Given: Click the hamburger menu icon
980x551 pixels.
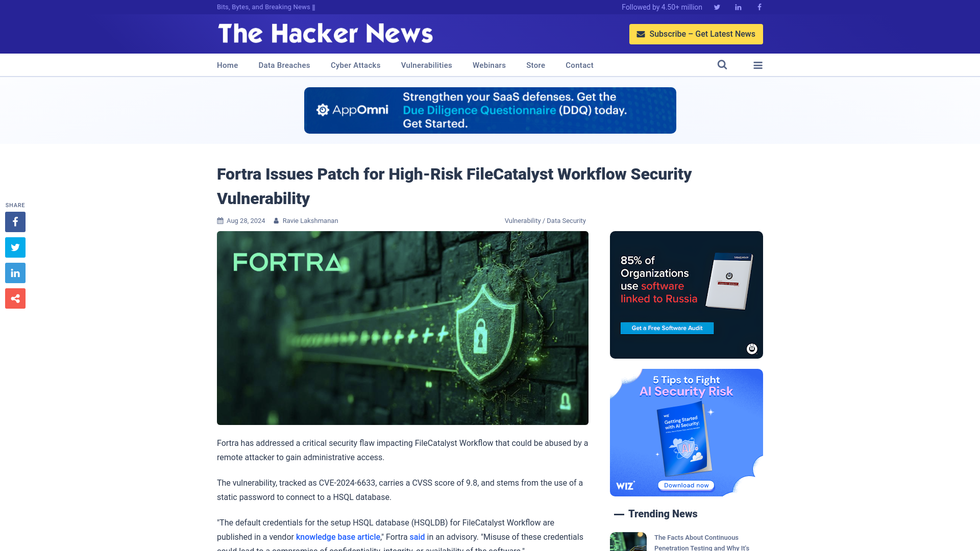Looking at the screenshot, I should tap(758, 65).
